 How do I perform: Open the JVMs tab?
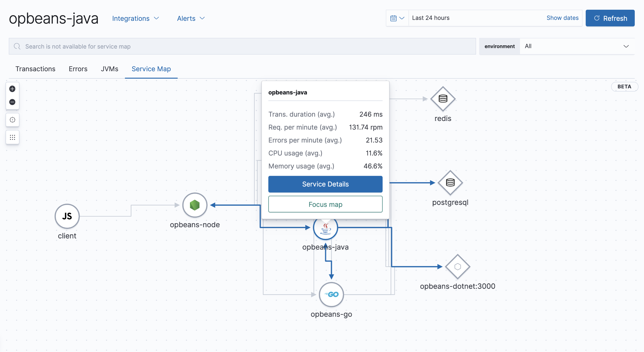click(109, 69)
